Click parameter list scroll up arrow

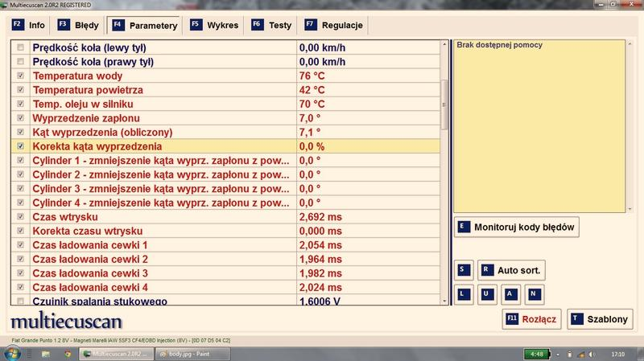[x=444, y=44]
